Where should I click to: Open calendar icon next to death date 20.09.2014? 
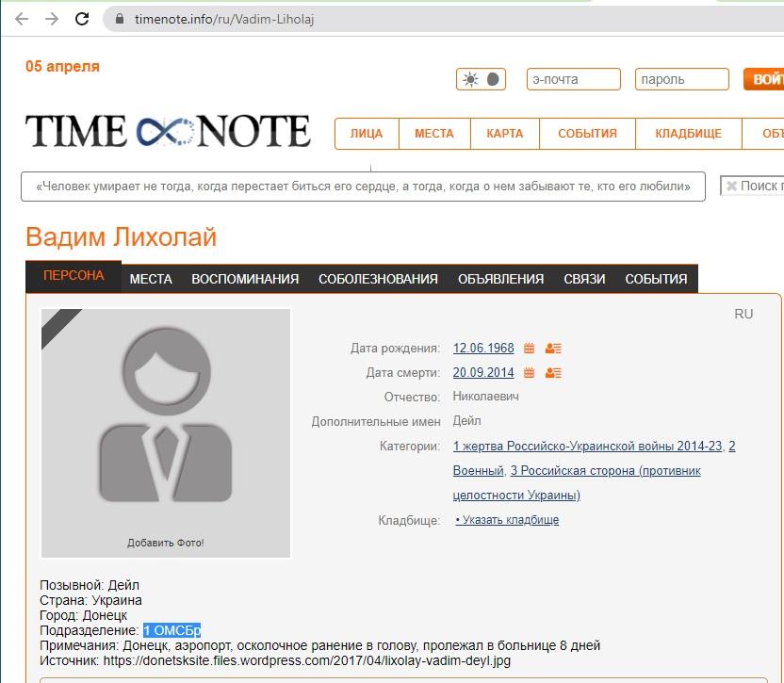tap(529, 372)
